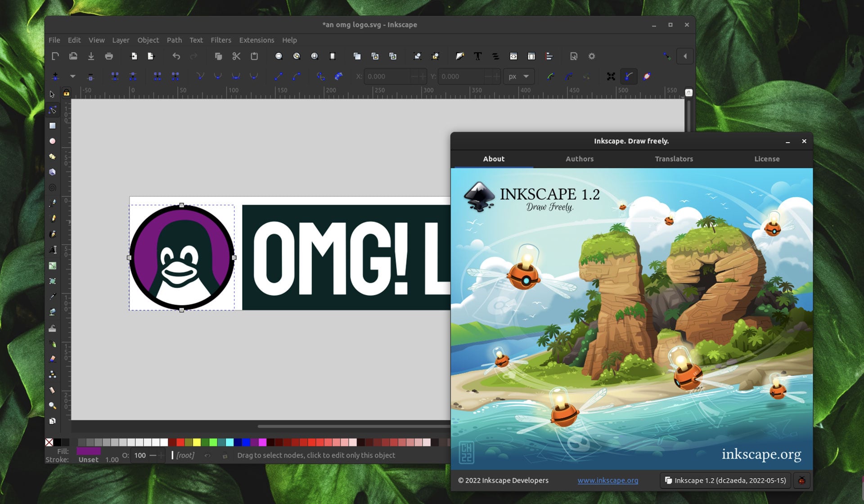Viewport: 864px width, 504px height.
Task: Open a document with the Open icon
Action: [72, 56]
